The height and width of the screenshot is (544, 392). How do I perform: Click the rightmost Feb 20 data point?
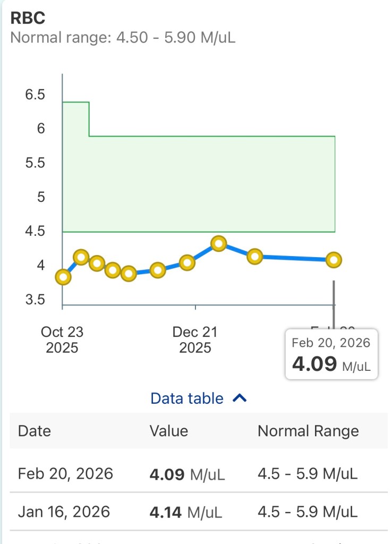click(334, 260)
